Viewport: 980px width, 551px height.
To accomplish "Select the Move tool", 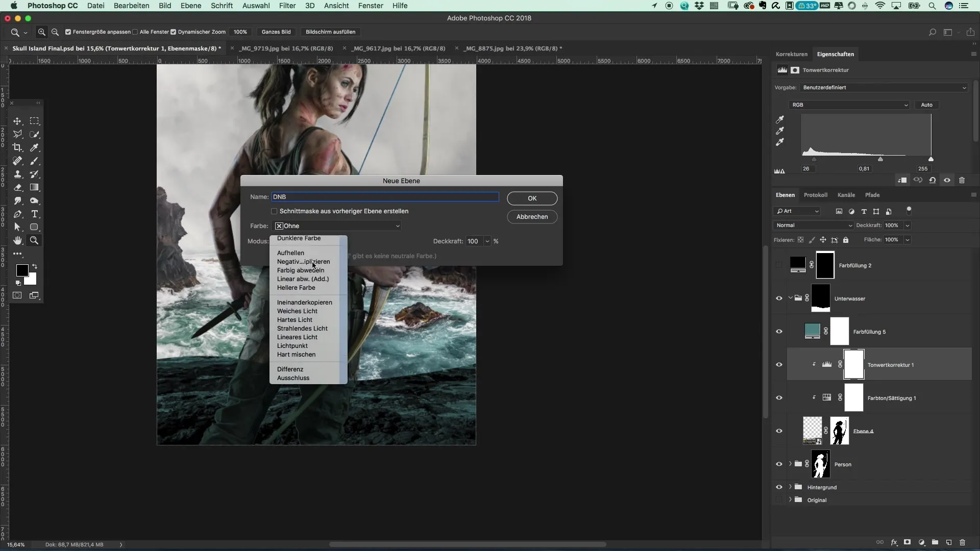I will tap(17, 121).
